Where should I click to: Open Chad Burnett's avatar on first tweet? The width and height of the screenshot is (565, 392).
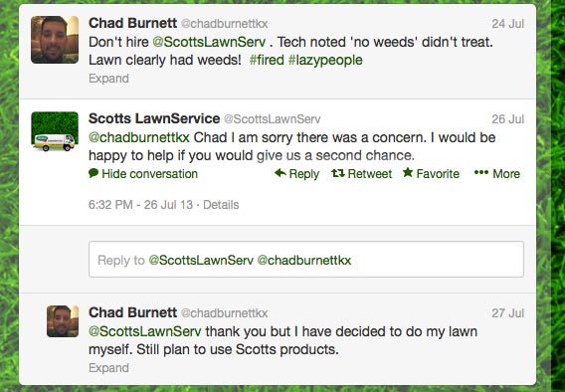coord(55,40)
